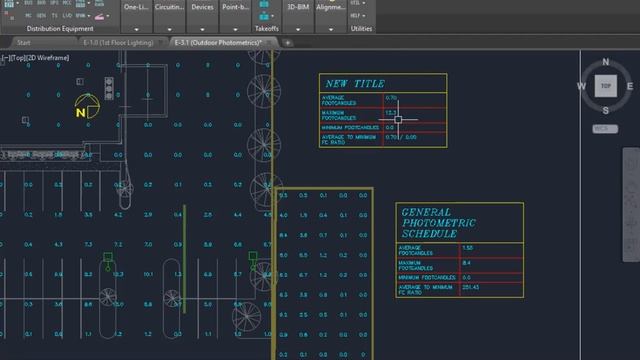Image resolution: width=640 pixels, height=360 pixels.
Task: Click the One-Li... ribbon button
Action: point(136,7)
